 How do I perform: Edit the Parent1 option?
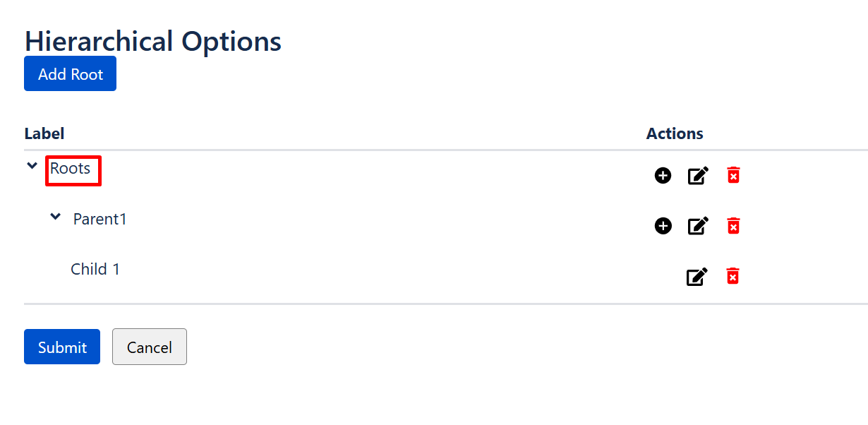tap(697, 226)
